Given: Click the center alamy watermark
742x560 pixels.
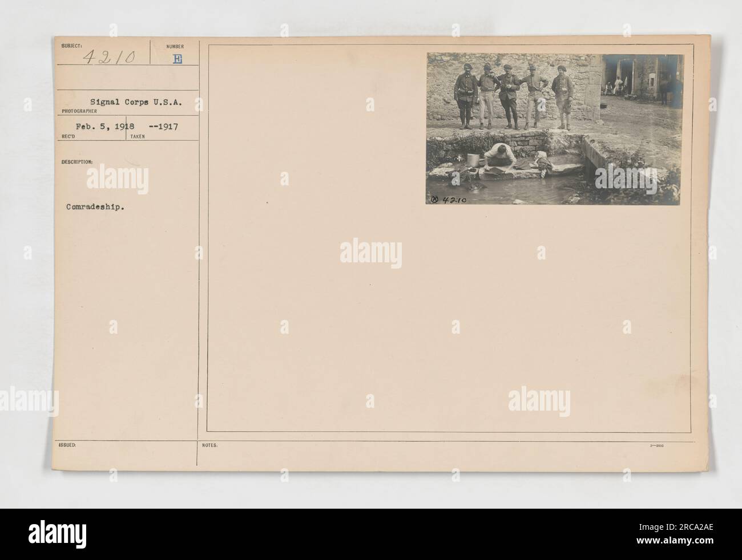Looking at the screenshot, I should click(371, 254).
